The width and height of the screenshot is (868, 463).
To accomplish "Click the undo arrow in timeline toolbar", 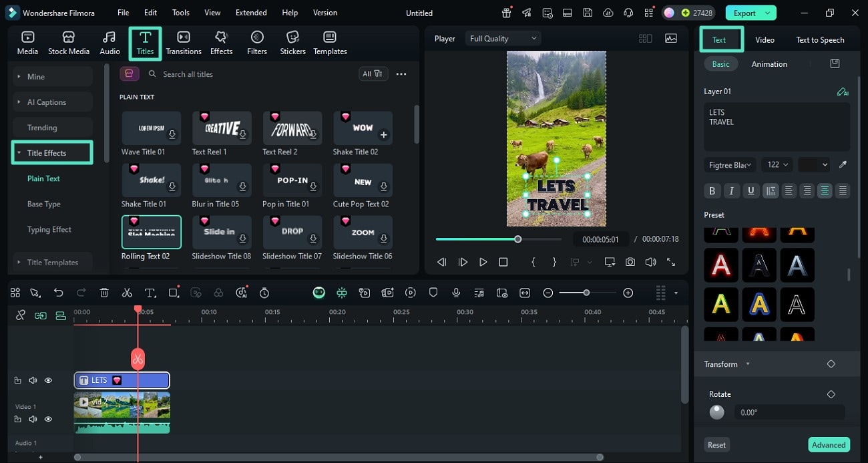I will 59,293.
